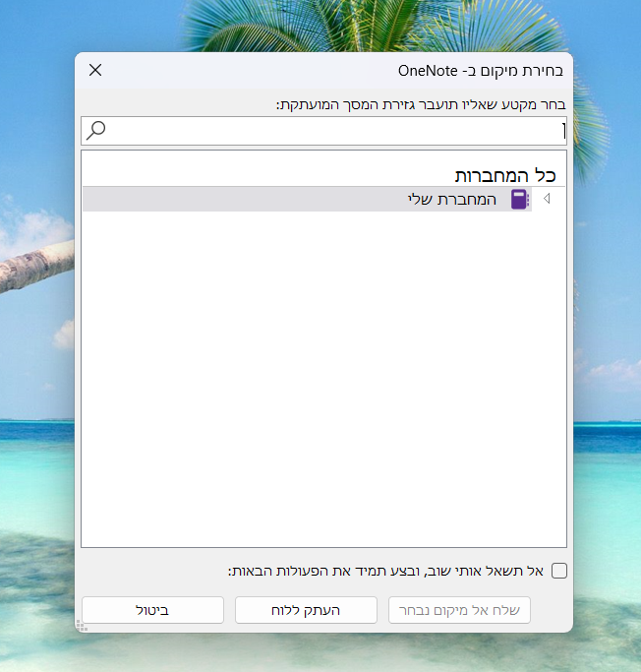Expand the המחברת שלי notebook arrow
The height and width of the screenshot is (672, 641).
pyautogui.click(x=547, y=199)
